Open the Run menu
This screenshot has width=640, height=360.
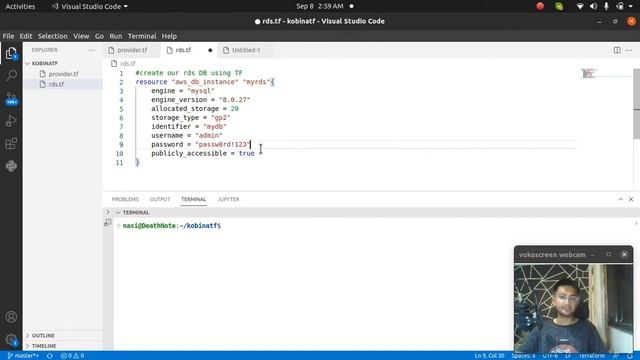[116, 36]
